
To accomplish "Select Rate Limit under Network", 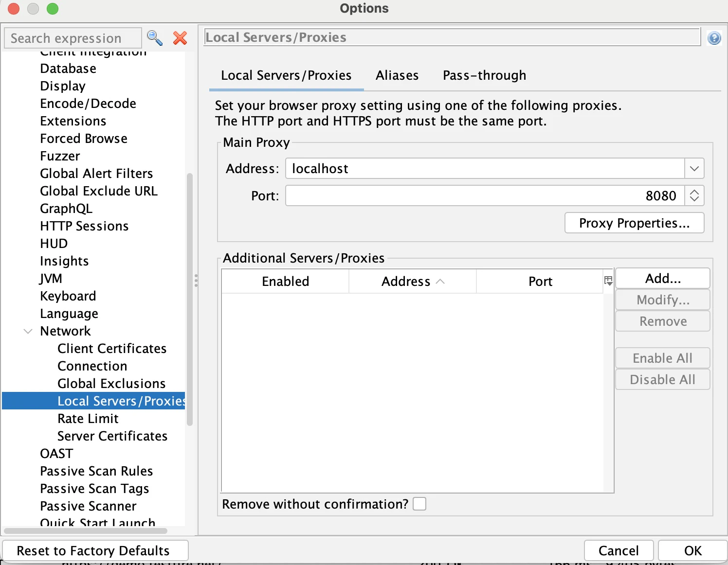I will pyautogui.click(x=88, y=419).
